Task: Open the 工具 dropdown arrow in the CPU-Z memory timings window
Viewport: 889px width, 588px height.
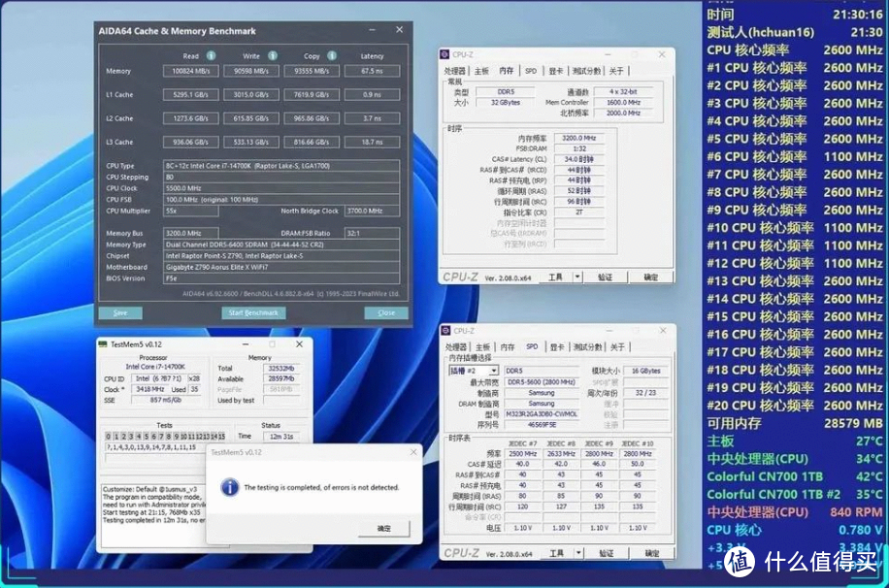Action: [577, 278]
